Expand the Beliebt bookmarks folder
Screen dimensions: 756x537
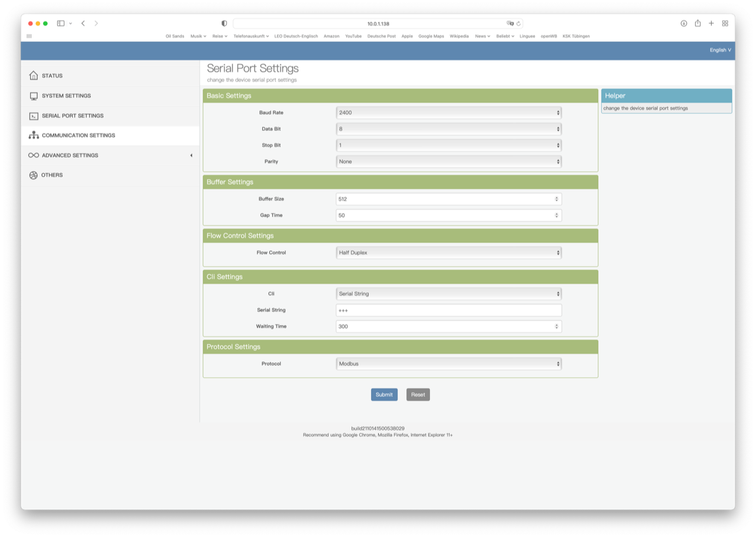(505, 36)
